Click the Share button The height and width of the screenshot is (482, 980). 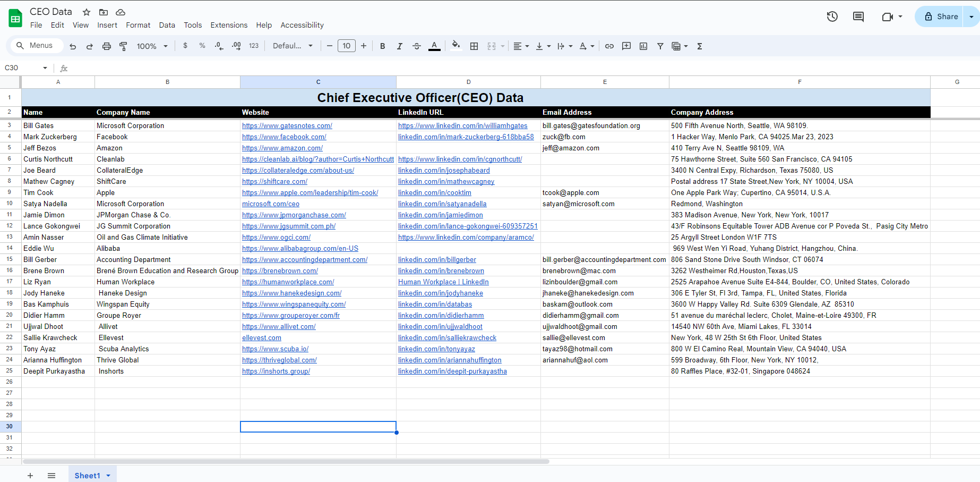pos(940,16)
